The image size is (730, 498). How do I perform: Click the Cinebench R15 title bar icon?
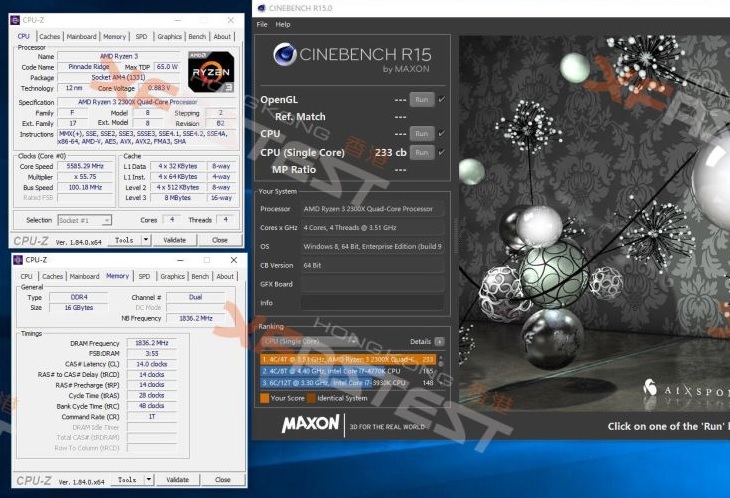pyautogui.click(x=262, y=8)
